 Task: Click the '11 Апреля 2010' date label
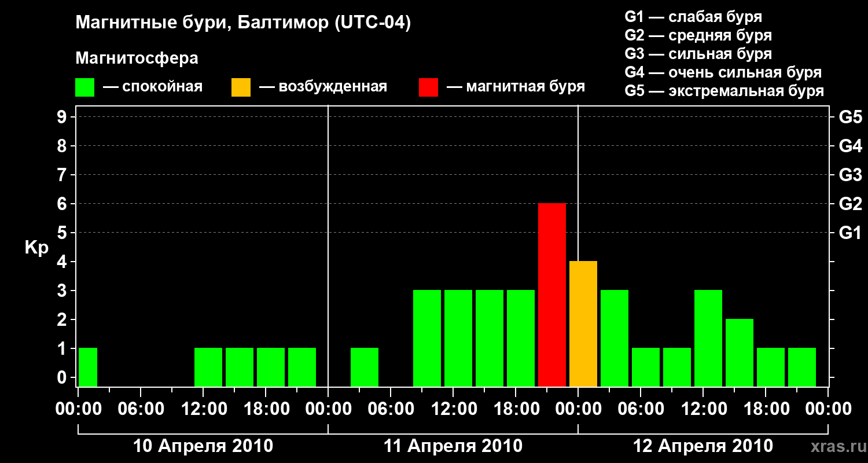tap(453, 446)
